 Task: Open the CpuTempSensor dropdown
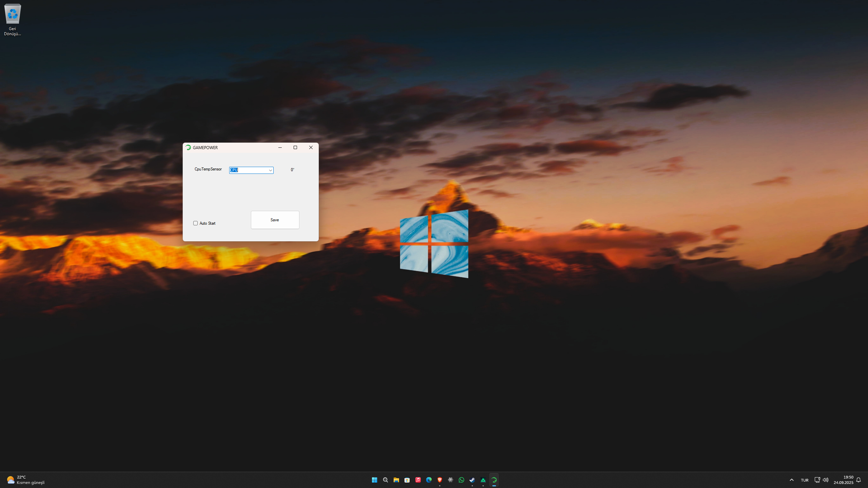coord(270,170)
